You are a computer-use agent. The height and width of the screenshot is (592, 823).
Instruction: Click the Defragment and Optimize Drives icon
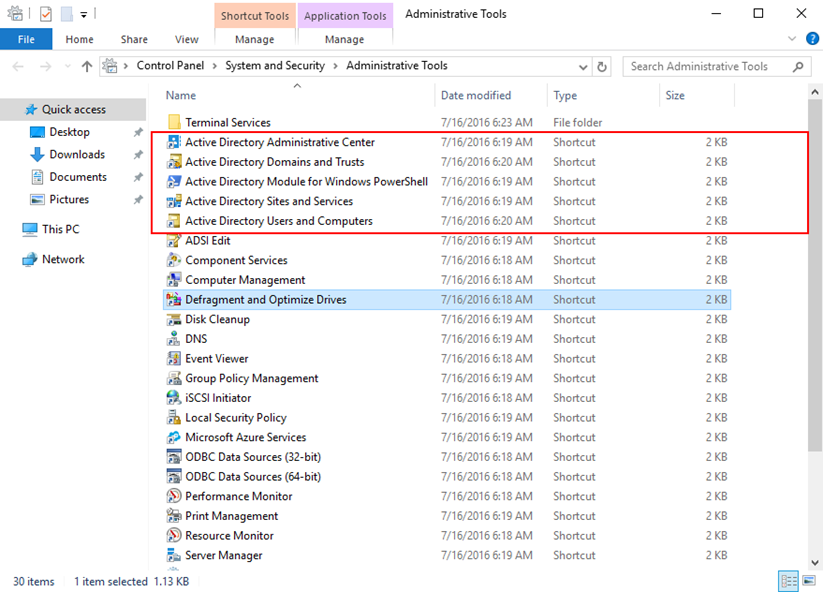[x=174, y=300]
